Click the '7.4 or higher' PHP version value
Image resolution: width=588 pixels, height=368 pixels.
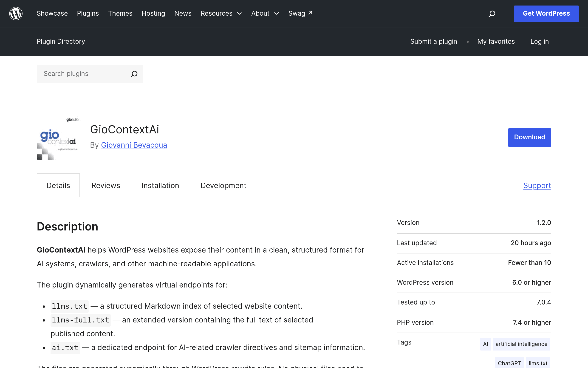tap(532, 322)
